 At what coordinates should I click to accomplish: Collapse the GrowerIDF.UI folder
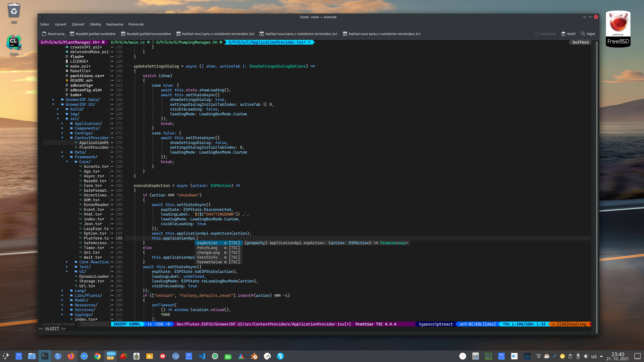click(53, 104)
